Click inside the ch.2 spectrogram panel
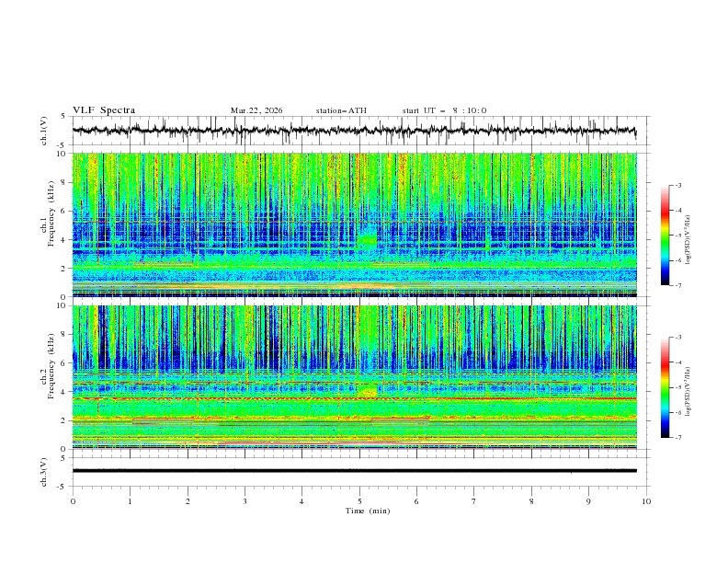This screenshot has width=728, height=563. [x=354, y=377]
